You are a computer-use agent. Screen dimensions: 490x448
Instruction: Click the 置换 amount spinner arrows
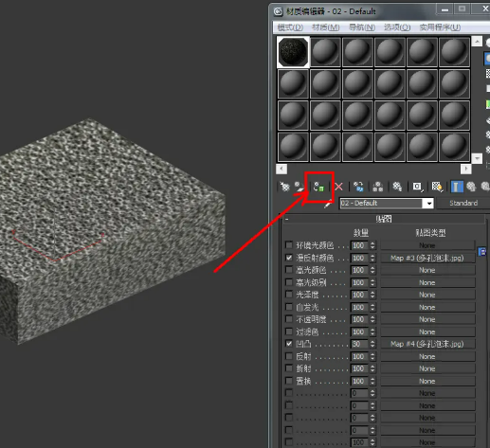[372, 381]
